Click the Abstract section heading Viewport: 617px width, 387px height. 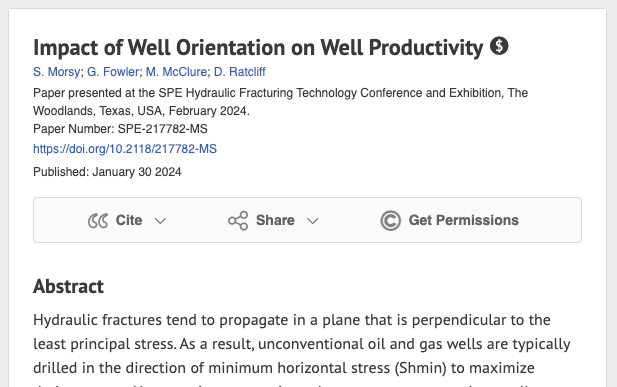pos(68,286)
